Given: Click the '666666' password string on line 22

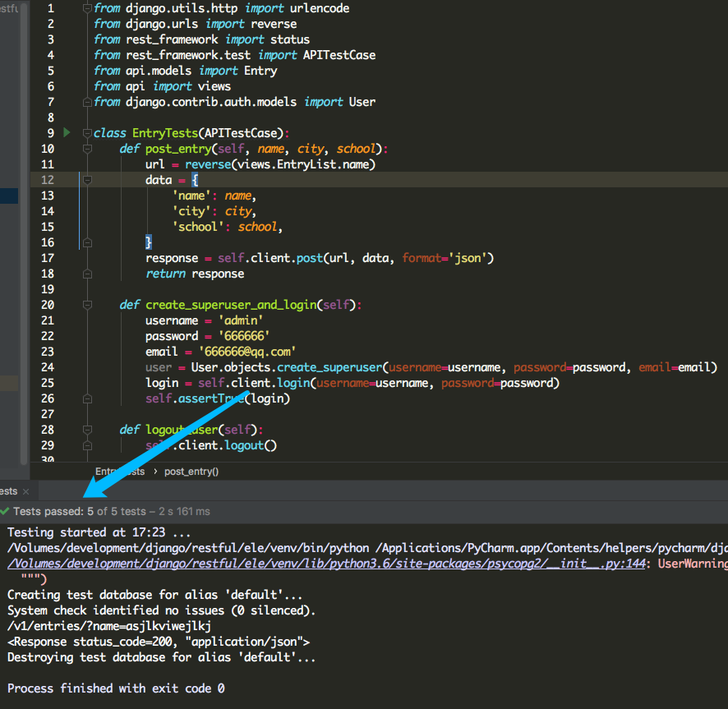Looking at the screenshot, I should (244, 336).
